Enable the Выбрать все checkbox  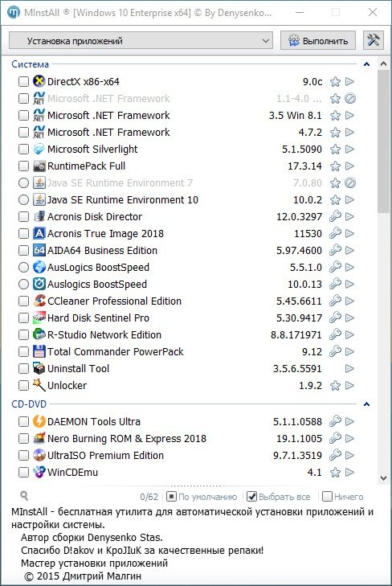252,497
